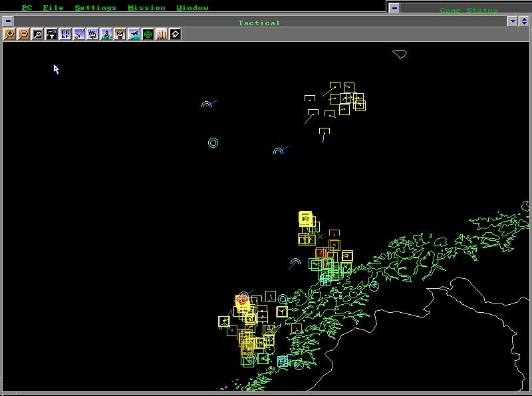Click the compass divider measurement icon

pos(106,35)
